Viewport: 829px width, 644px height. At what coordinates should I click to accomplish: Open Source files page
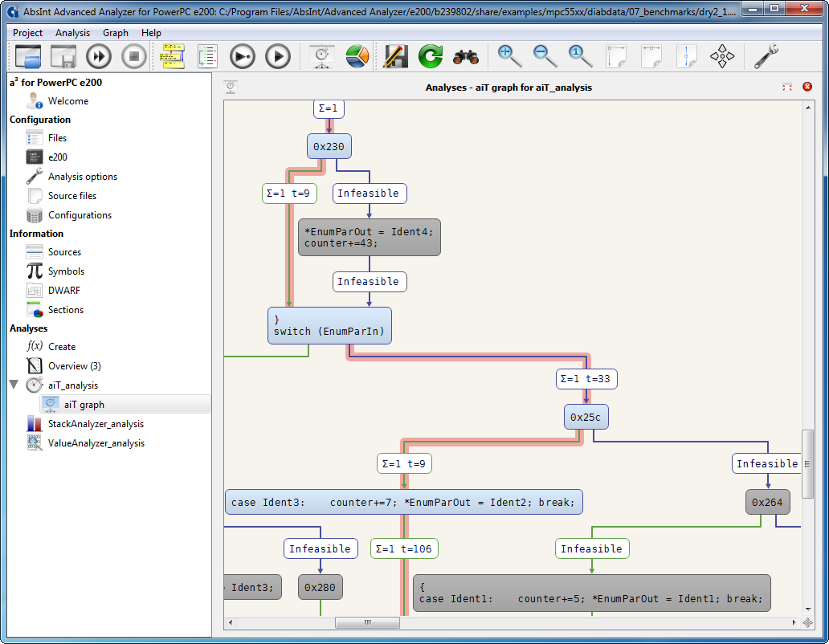point(72,195)
